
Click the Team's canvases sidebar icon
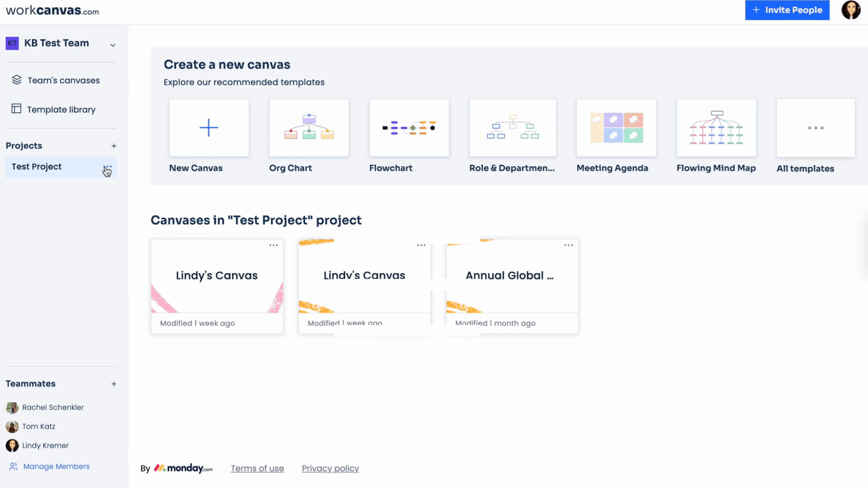16,80
